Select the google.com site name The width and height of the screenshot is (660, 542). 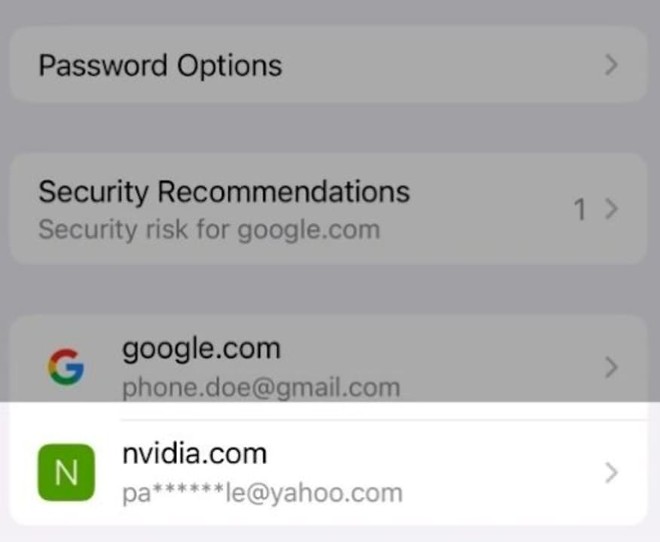(x=201, y=349)
